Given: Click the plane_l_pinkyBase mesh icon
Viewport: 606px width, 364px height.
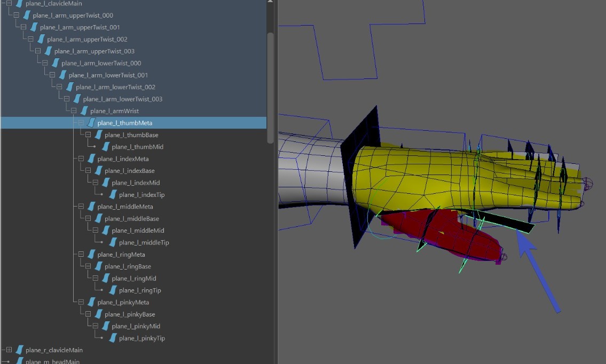Looking at the screenshot, I should point(98,314).
